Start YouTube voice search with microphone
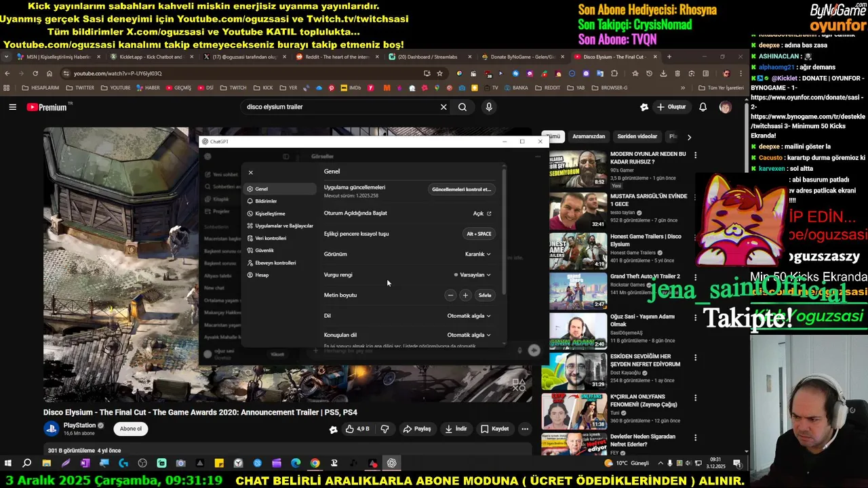The height and width of the screenshot is (488, 868). tap(489, 107)
